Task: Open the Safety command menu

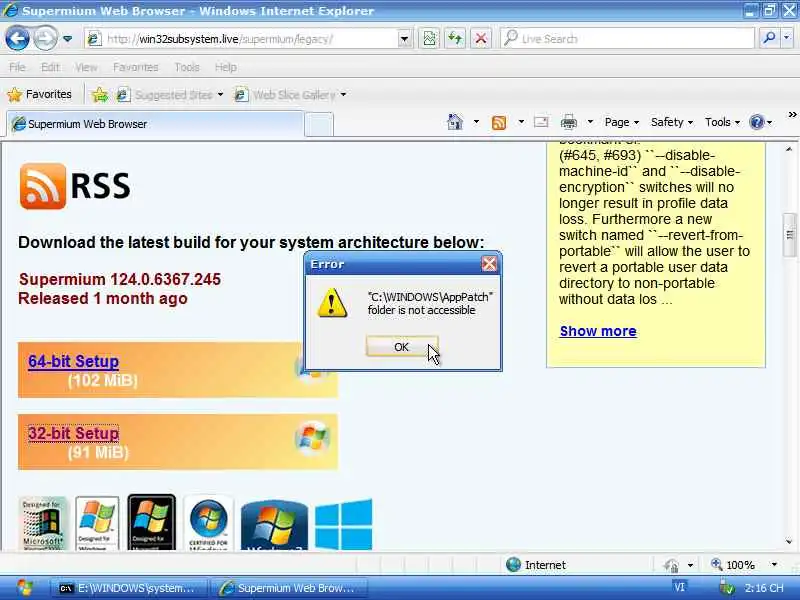Action: tap(671, 122)
